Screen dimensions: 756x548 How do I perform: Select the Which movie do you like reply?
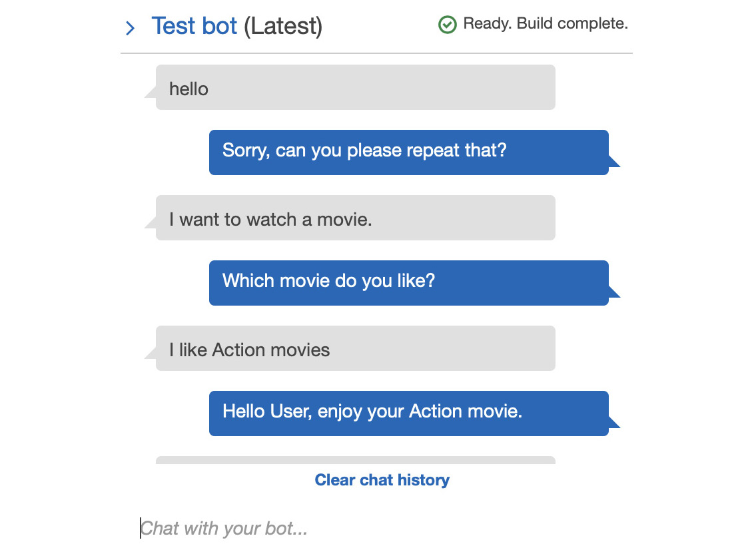coord(408,283)
